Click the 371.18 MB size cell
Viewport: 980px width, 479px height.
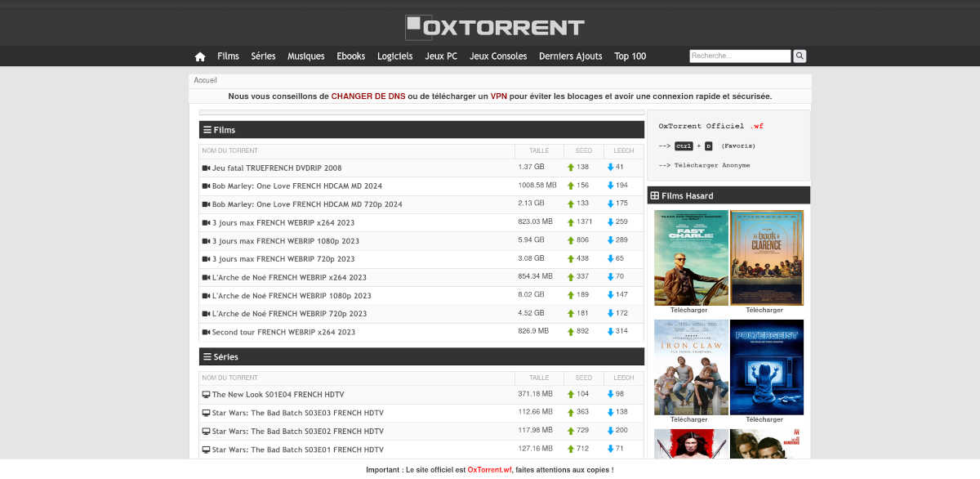[536, 394]
